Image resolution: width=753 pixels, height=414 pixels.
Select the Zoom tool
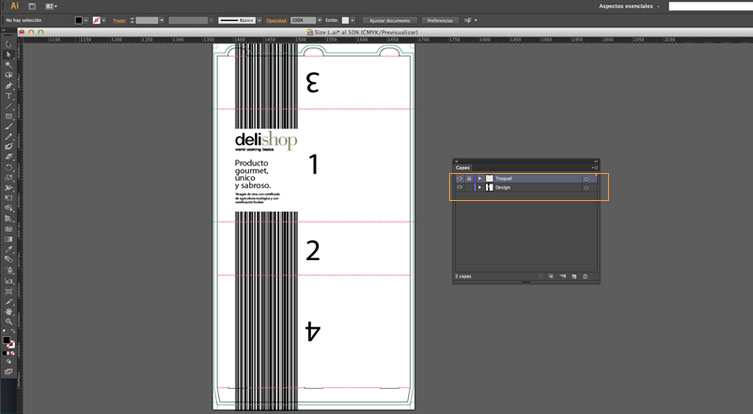click(x=8, y=321)
